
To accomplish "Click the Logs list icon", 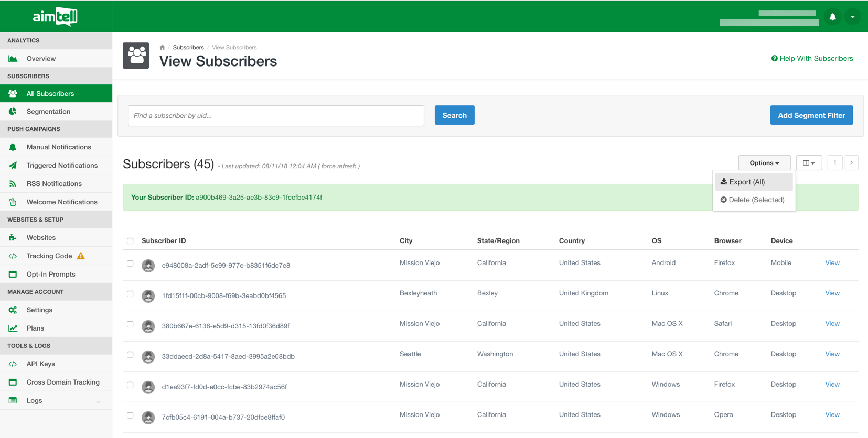I will [13, 401].
